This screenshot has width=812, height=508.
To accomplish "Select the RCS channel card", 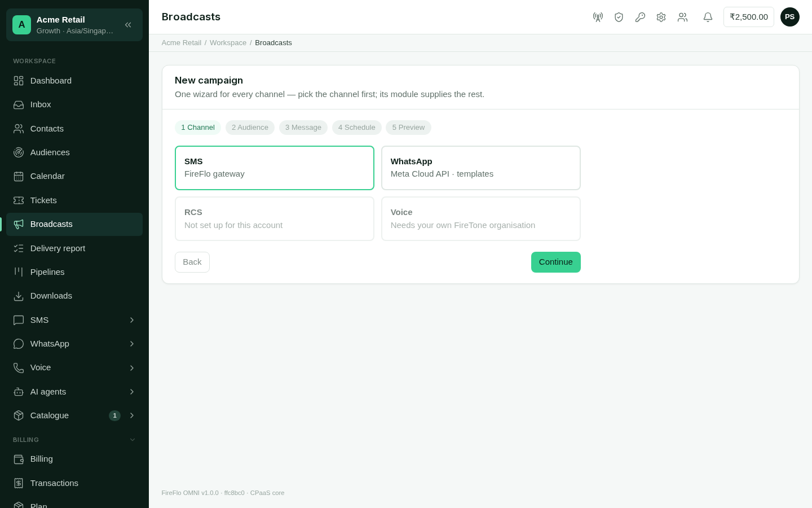I will point(275,218).
